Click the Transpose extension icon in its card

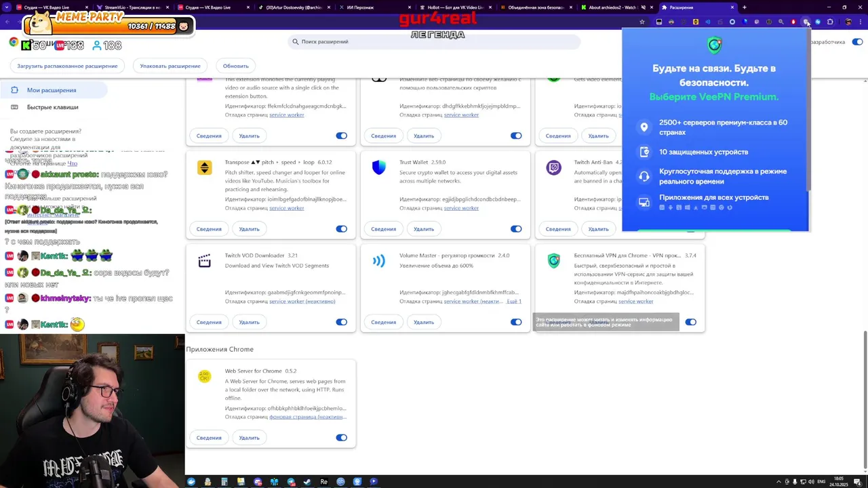(204, 167)
